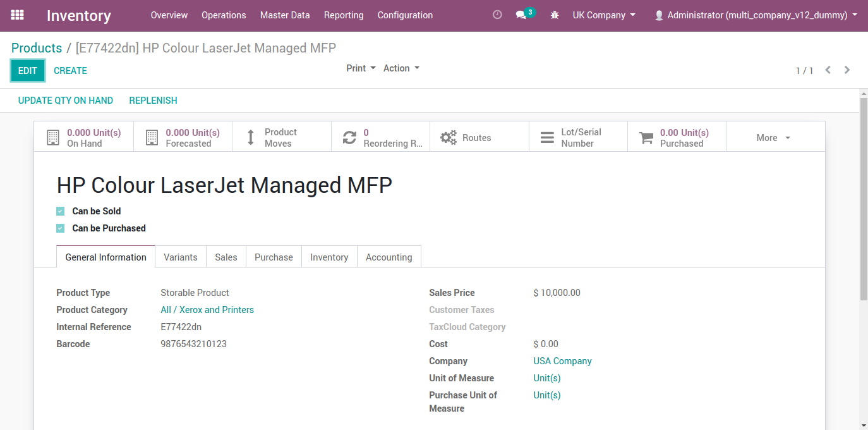Open the apps grid menu icon

18,15
